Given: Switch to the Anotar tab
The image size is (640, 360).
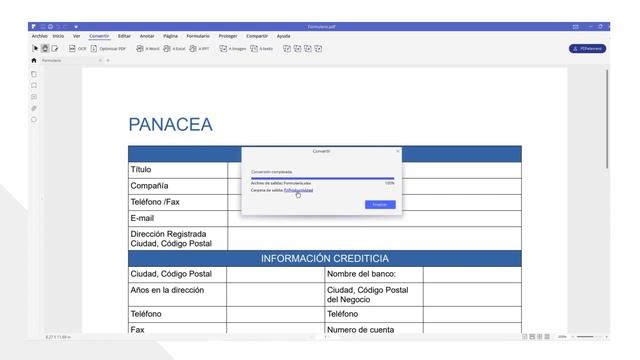Looking at the screenshot, I should tap(147, 36).
